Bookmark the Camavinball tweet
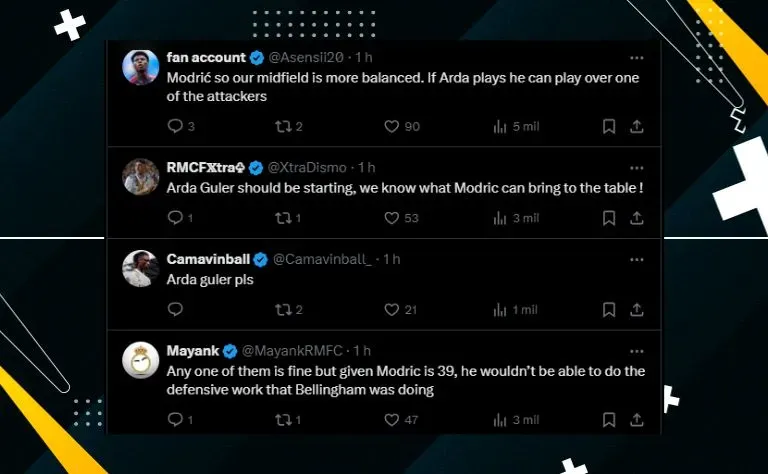 coord(609,310)
